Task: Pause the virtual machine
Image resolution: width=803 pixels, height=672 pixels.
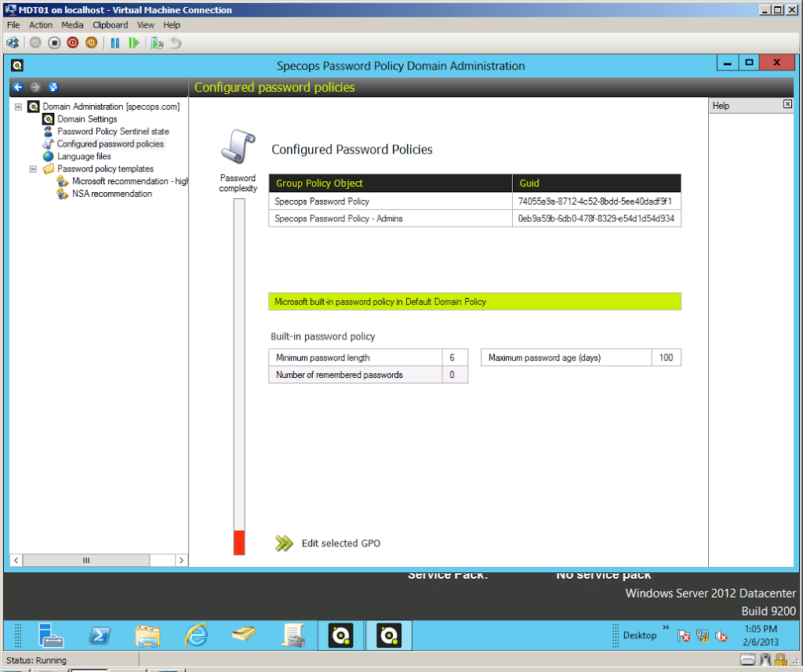Action: click(x=115, y=43)
